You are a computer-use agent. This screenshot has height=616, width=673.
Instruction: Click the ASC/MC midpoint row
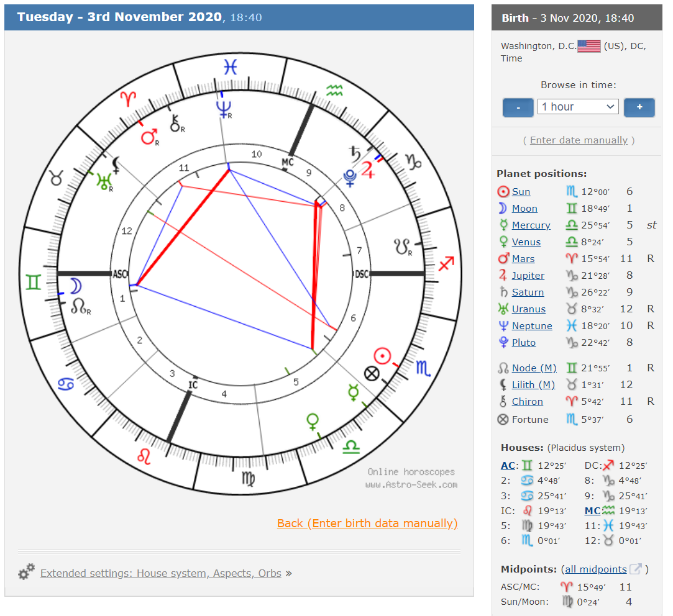[567, 587]
